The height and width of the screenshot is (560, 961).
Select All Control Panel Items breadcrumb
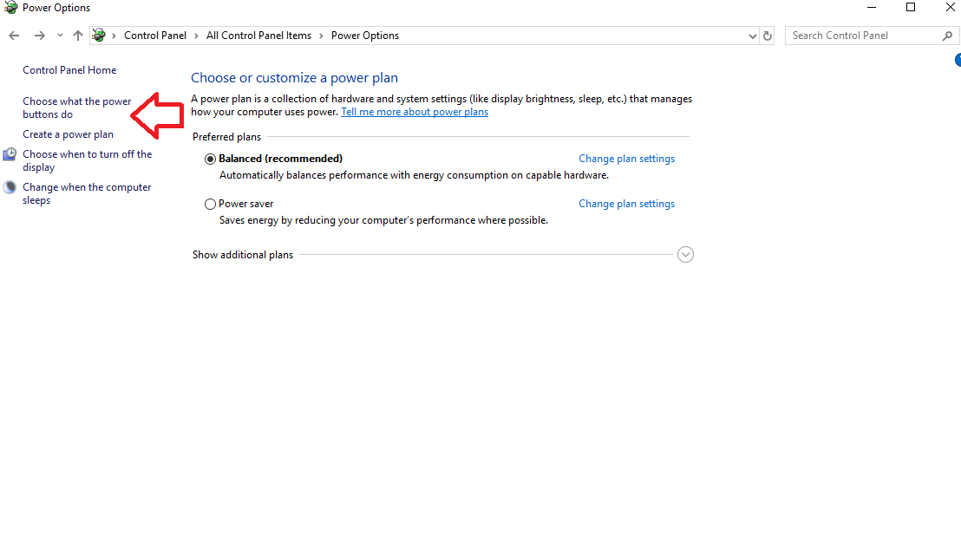(x=258, y=36)
